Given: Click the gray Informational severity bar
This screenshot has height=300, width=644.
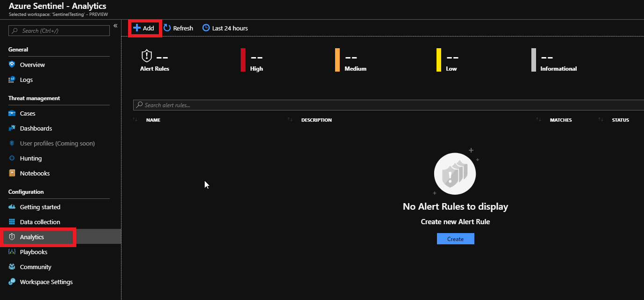Looking at the screenshot, I should click(534, 60).
